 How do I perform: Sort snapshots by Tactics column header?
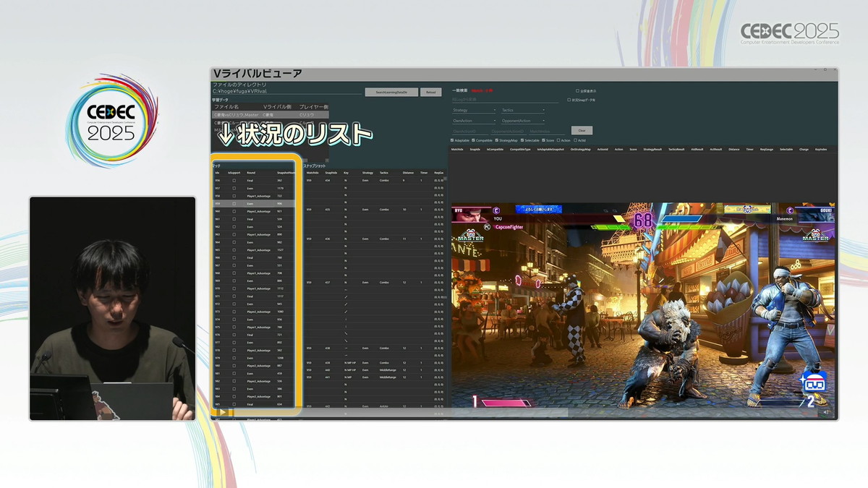tap(384, 173)
